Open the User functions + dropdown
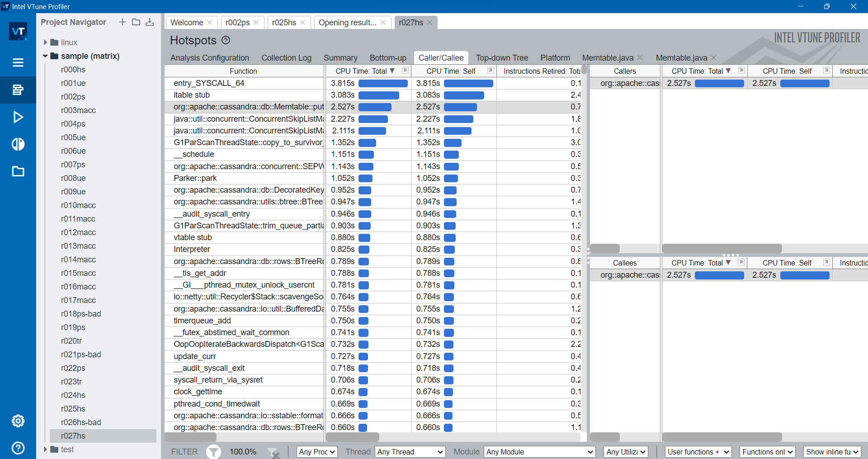This screenshot has width=868, height=459. point(698,452)
